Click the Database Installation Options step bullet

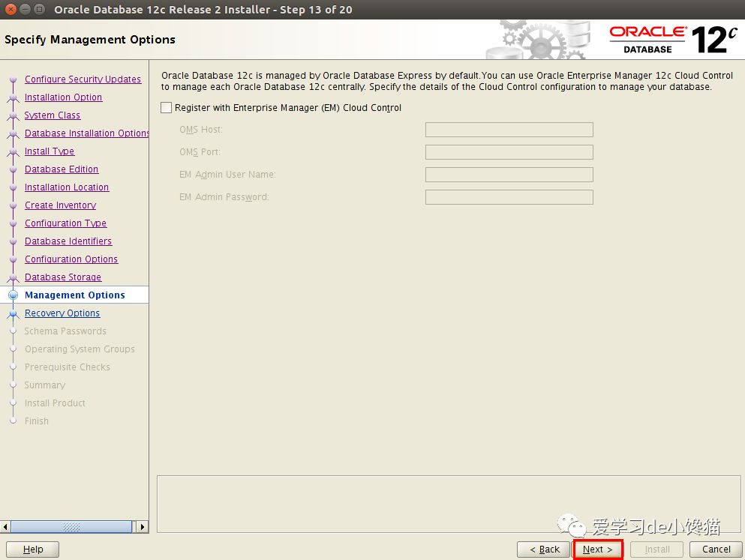point(14,133)
